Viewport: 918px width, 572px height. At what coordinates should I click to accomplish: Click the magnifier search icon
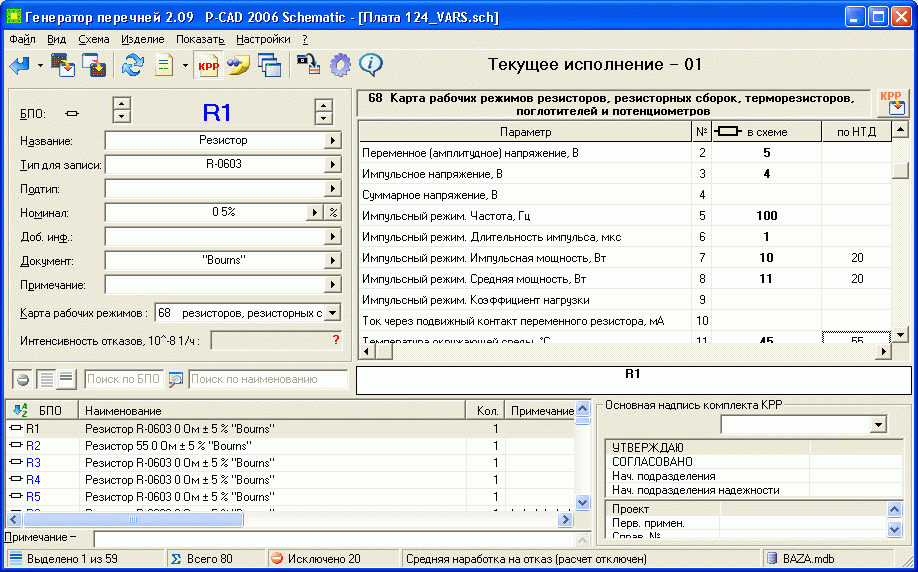click(175, 380)
